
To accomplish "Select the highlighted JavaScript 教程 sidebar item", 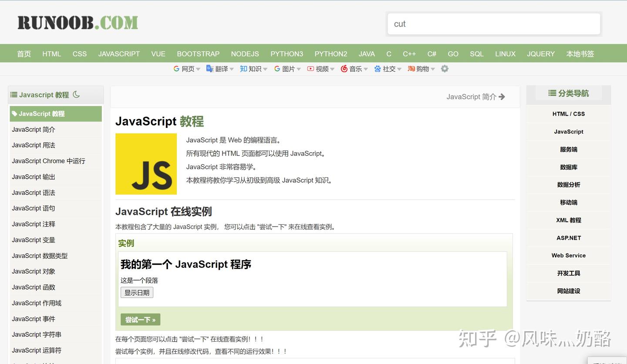I will (x=56, y=114).
